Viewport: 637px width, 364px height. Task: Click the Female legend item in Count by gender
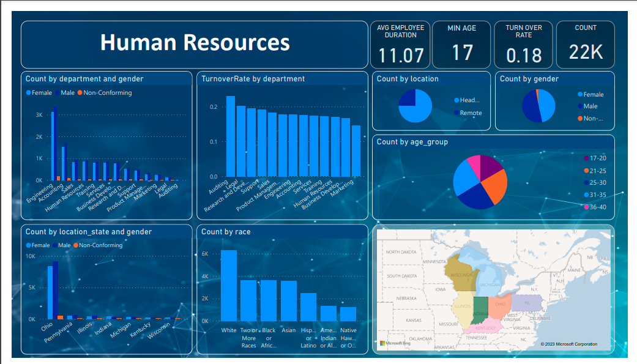click(590, 94)
